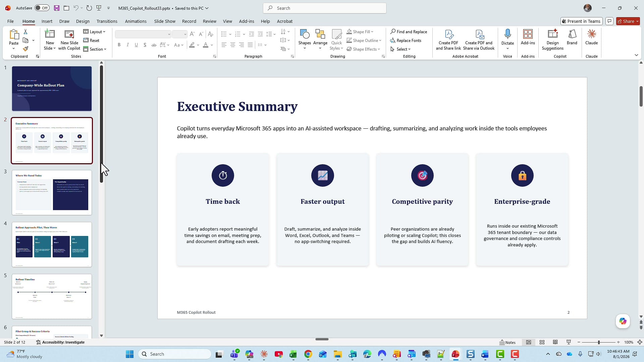Viewport: 644px width, 362px height.
Task: Click Replace Fonts
Action: pos(406,40)
